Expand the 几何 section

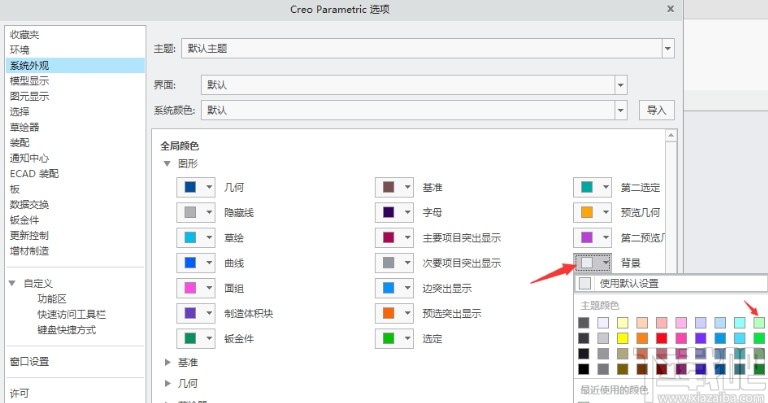coord(167,383)
